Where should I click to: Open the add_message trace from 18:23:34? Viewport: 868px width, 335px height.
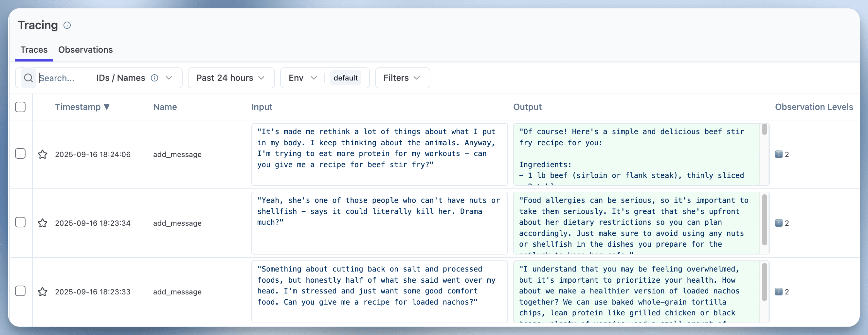tap(177, 223)
